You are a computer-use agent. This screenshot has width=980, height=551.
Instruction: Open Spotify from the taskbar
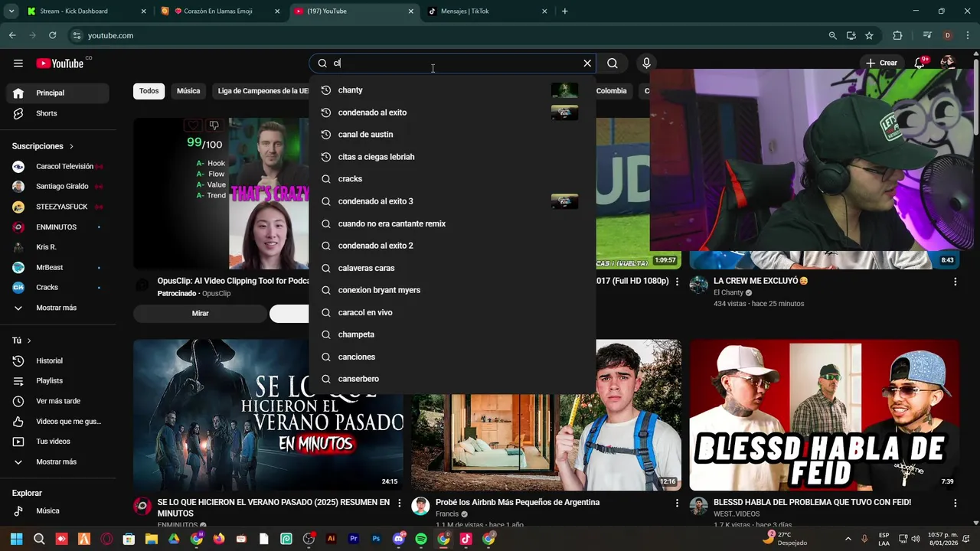pos(421,539)
